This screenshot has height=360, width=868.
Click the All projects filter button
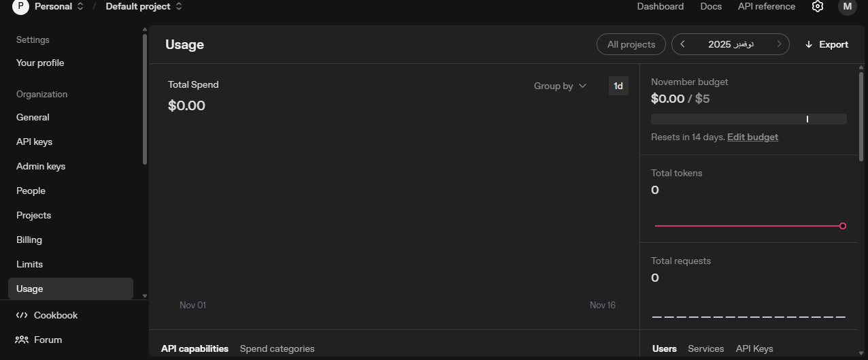(x=631, y=44)
